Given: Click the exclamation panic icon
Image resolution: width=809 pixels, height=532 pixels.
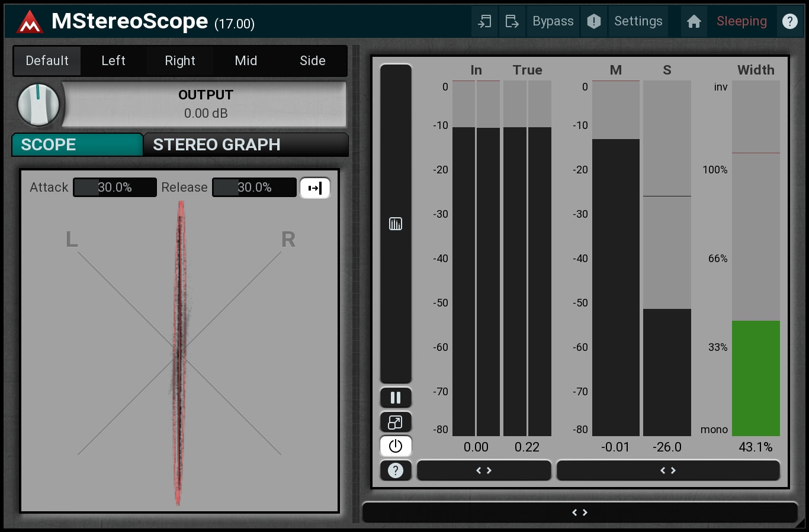Looking at the screenshot, I should tap(593, 22).
